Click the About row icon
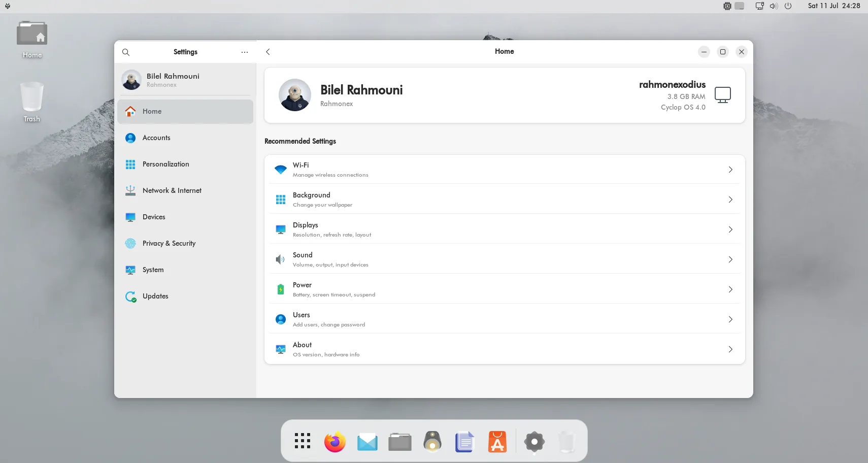Viewport: 868px width, 463px height. [x=281, y=349]
